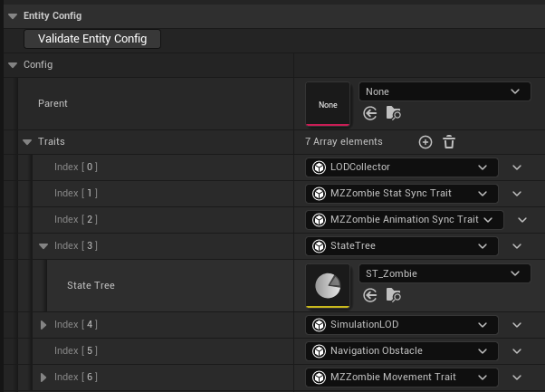Open LODCollector trait class dropdown

click(x=402, y=167)
